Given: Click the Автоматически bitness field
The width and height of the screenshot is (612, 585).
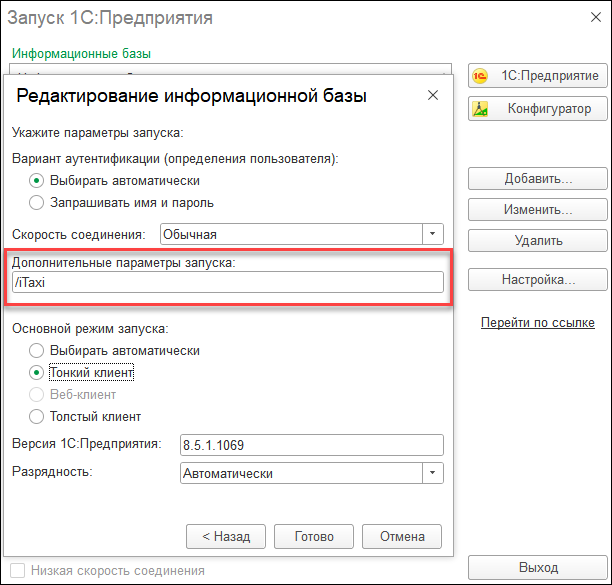Looking at the screenshot, I should [301, 473].
